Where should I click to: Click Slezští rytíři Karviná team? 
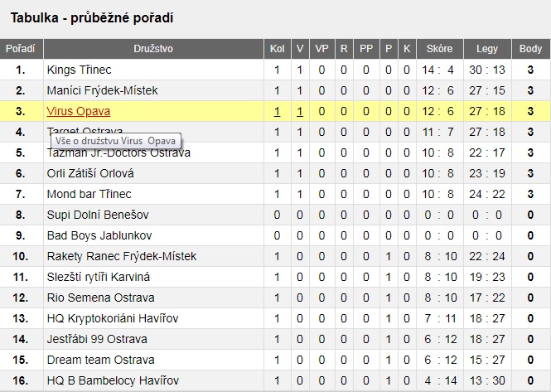coord(99,278)
